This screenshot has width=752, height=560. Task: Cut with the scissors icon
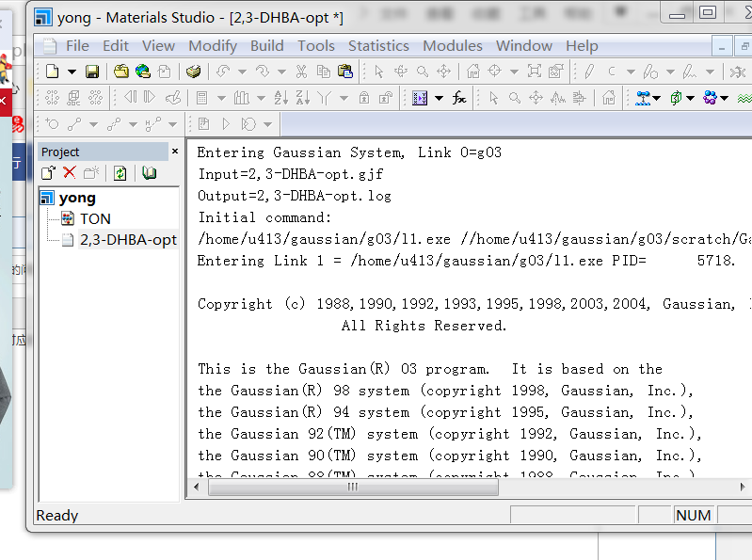(x=301, y=72)
